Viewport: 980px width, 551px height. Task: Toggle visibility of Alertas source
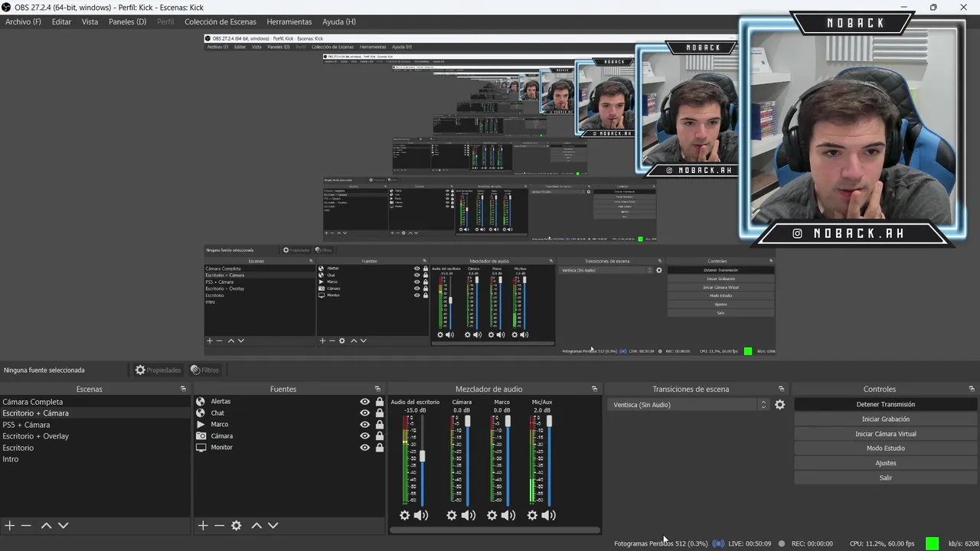coord(364,402)
